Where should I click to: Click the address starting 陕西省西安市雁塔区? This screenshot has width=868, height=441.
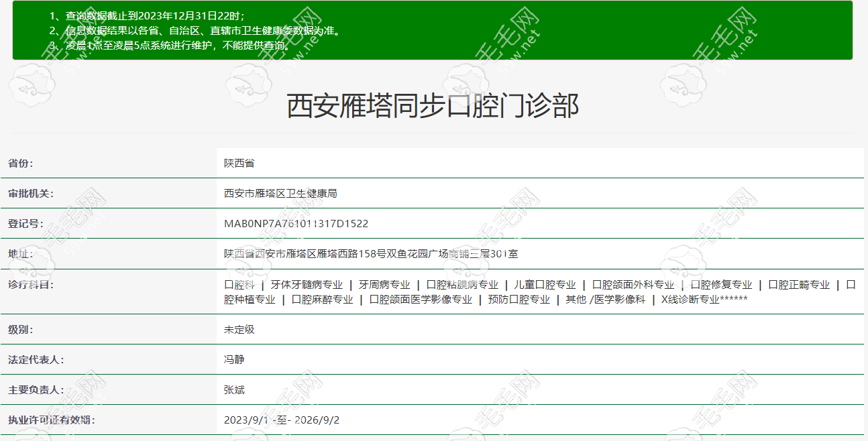tap(371, 254)
